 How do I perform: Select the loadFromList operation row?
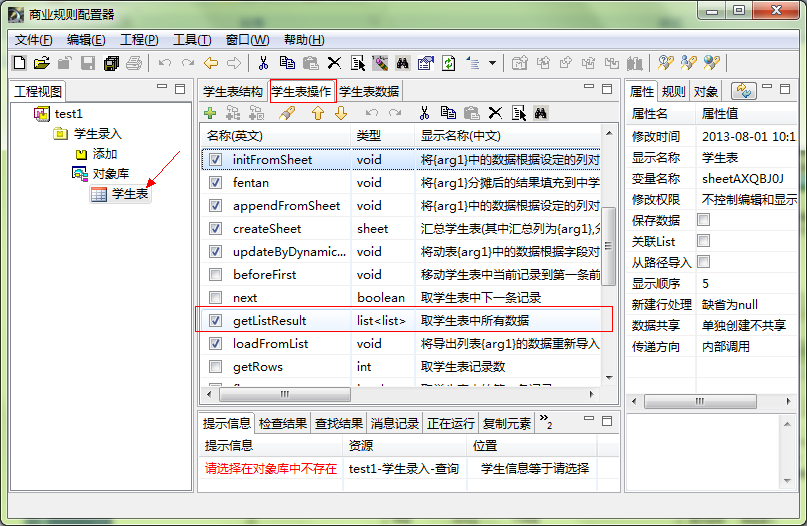tap(400, 343)
